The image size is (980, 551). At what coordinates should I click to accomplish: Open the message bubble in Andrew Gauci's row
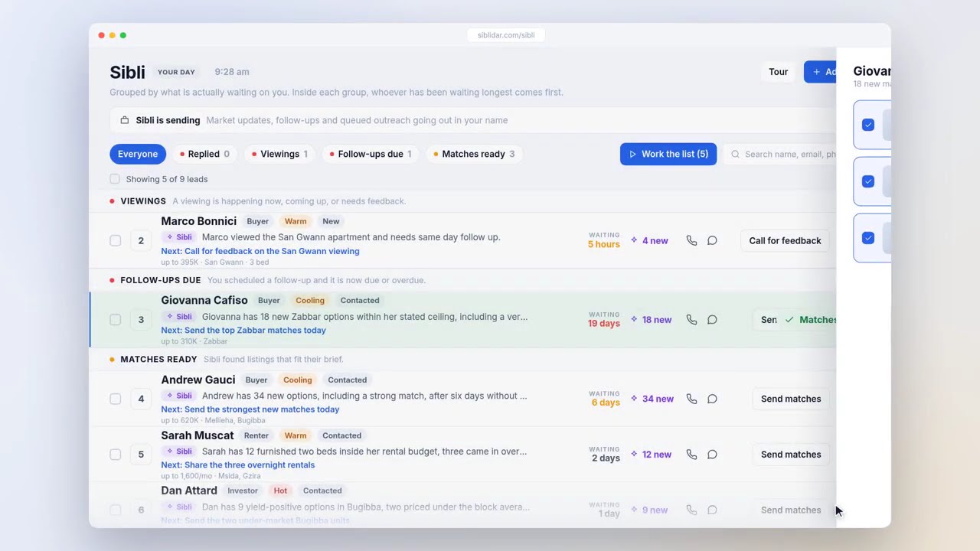712,399
